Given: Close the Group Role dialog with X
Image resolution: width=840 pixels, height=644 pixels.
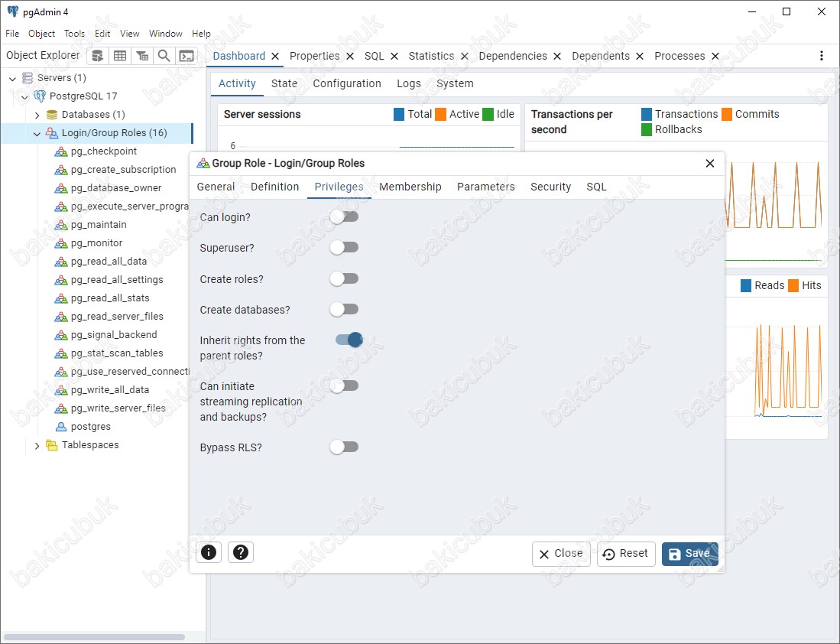Looking at the screenshot, I should (710, 163).
